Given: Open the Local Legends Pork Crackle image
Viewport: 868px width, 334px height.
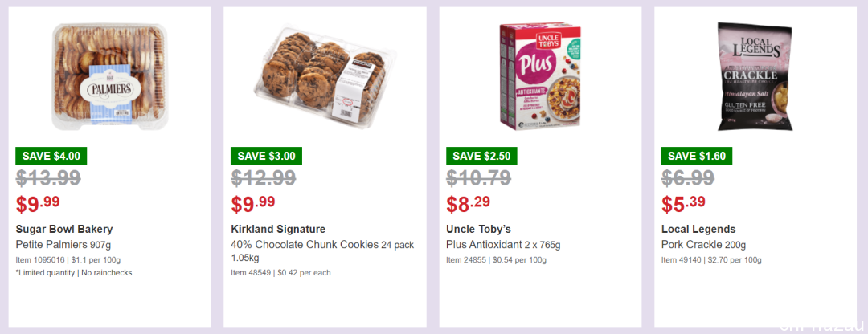Looking at the screenshot, I should (x=755, y=77).
